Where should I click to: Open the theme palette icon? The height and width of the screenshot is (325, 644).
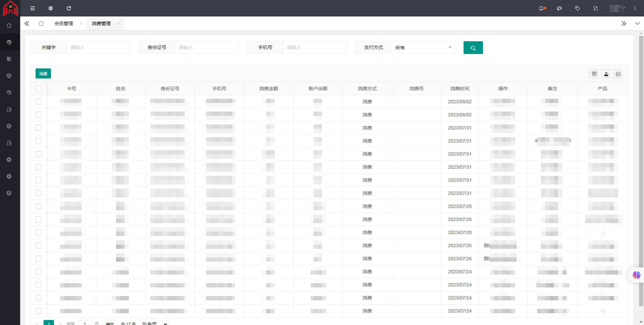pos(559,9)
